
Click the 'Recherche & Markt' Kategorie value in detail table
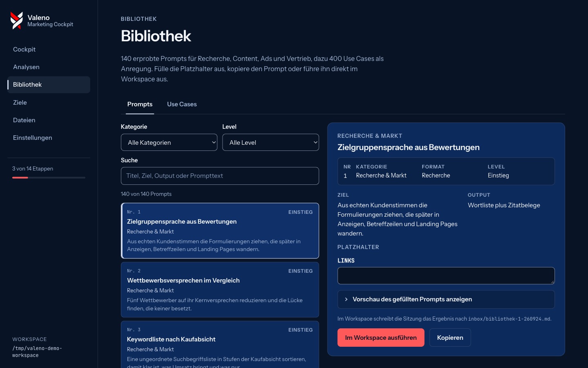(381, 175)
